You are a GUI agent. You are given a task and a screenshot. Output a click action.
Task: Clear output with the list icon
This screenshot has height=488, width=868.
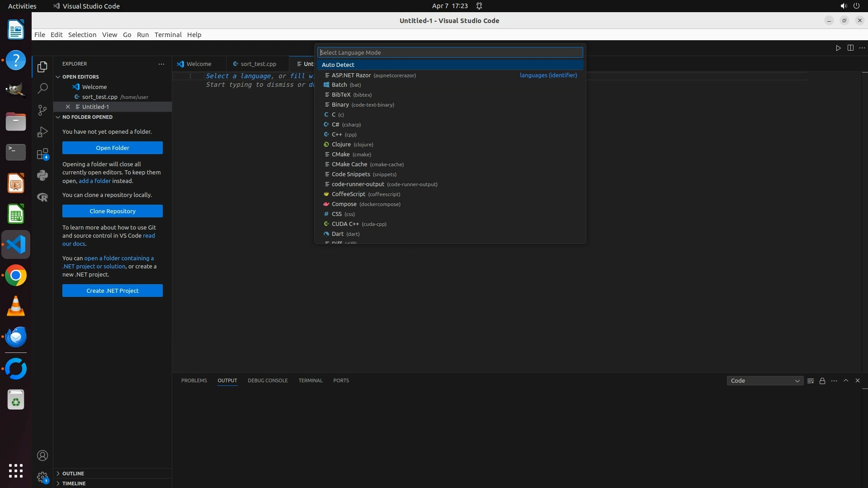pos(811,381)
